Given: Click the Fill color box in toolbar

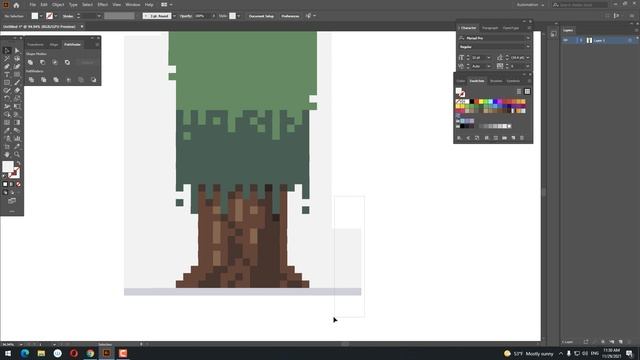Looking at the screenshot, I should [x=8, y=167].
